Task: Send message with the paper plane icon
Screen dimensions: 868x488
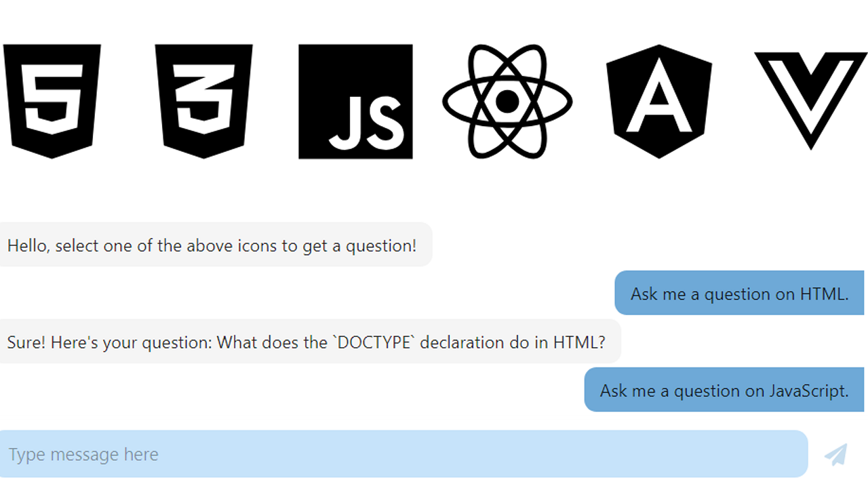Action: [836, 454]
